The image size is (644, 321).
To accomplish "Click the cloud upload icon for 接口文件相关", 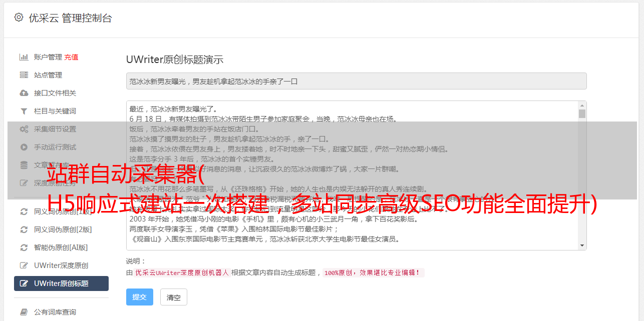I will pyautogui.click(x=24, y=93).
